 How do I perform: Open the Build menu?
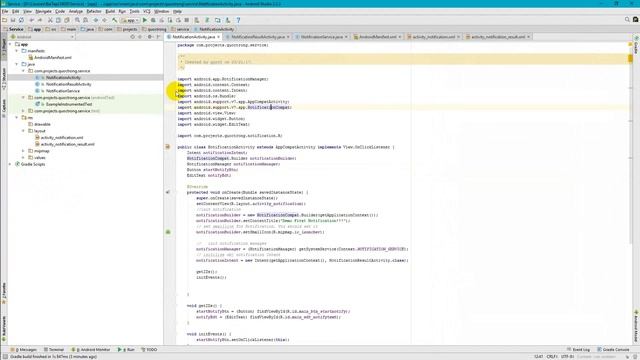[x=110, y=11]
